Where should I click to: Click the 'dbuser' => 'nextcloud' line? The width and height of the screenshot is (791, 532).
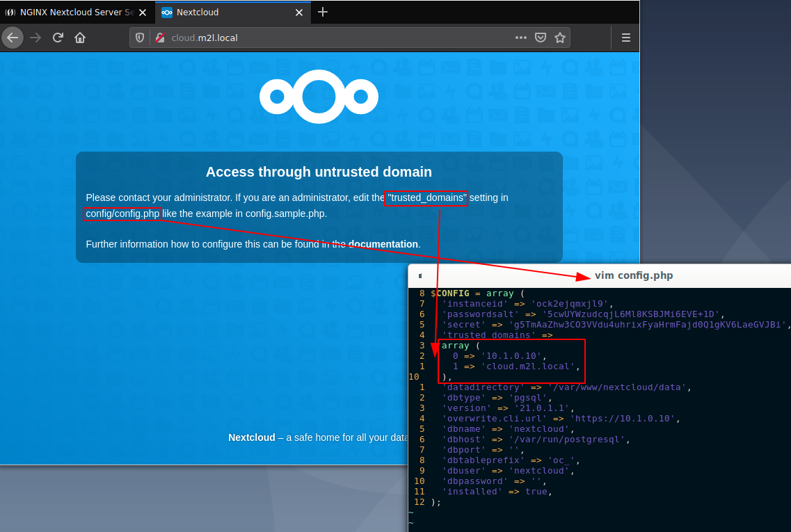(x=508, y=471)
